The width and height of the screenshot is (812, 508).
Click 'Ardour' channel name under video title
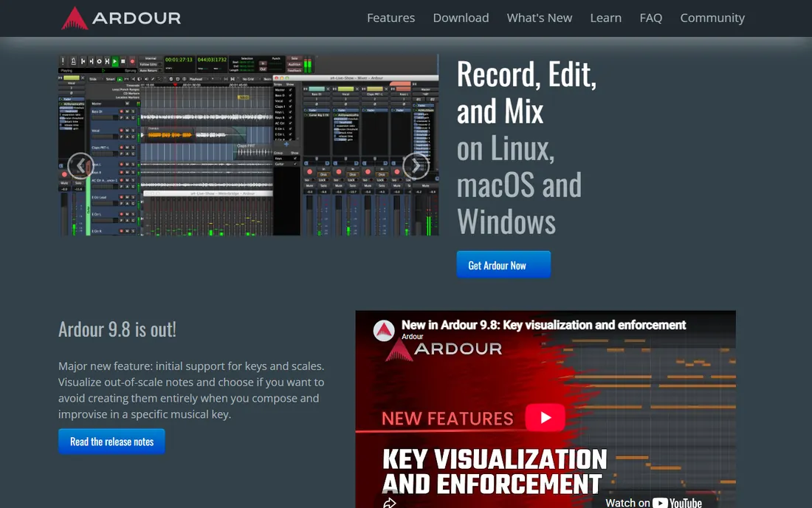point(412,337)
